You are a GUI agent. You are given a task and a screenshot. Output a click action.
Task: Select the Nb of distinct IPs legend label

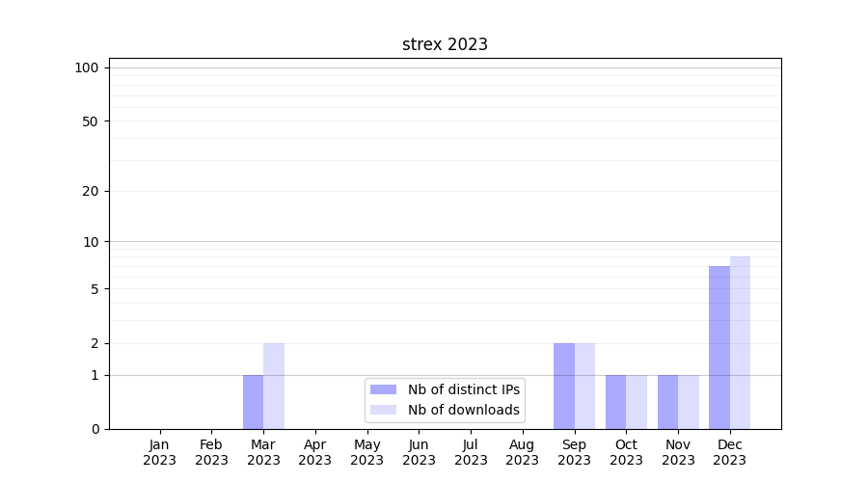463,389
